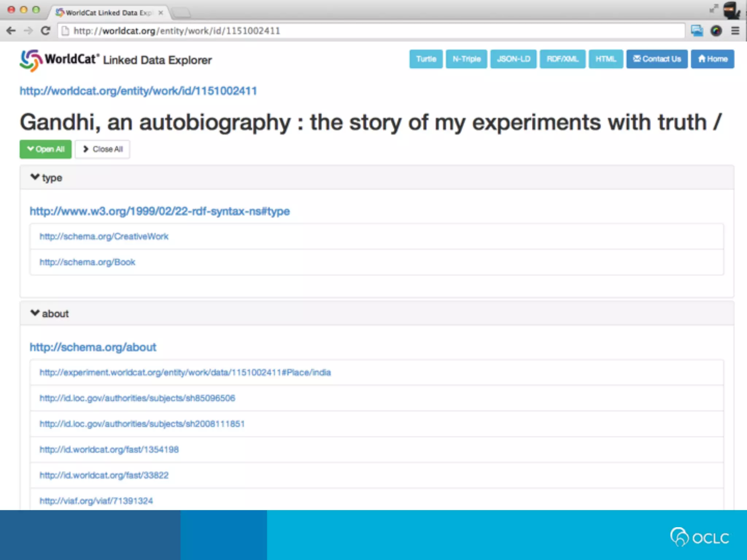Open the viaf.org/viaf/71391324 link

tap(96, 501)
